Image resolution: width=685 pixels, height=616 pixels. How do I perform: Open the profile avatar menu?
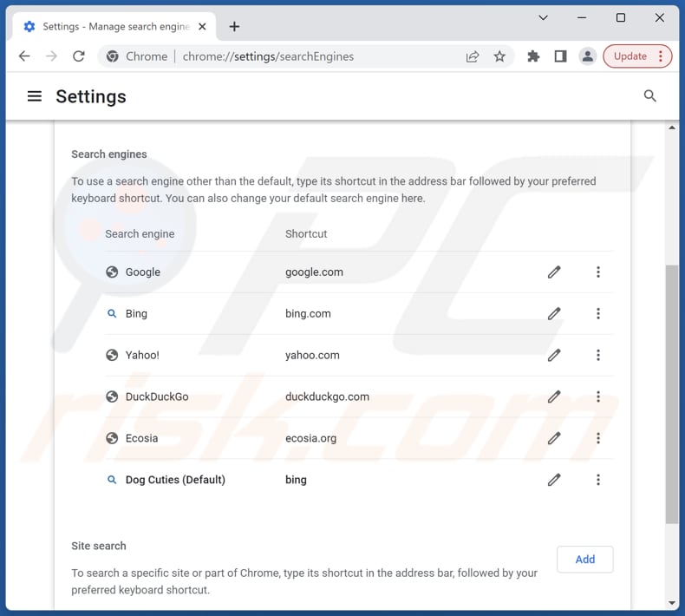(588, 56)
